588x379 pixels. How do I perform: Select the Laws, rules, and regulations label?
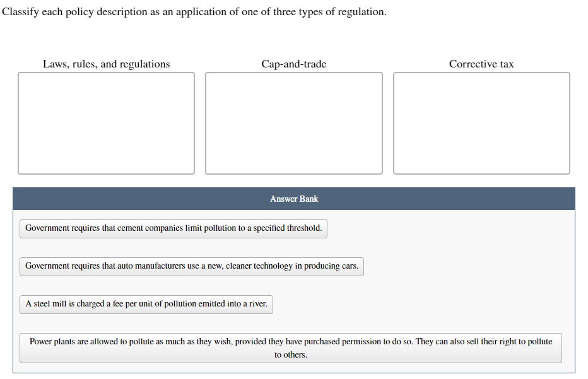106,64
